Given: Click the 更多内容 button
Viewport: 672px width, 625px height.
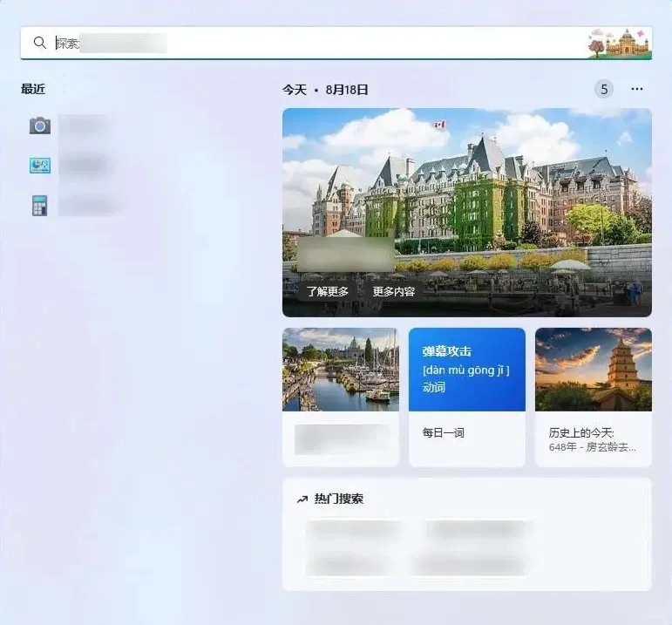Looking at the screenshot, I should pos(394,291).
